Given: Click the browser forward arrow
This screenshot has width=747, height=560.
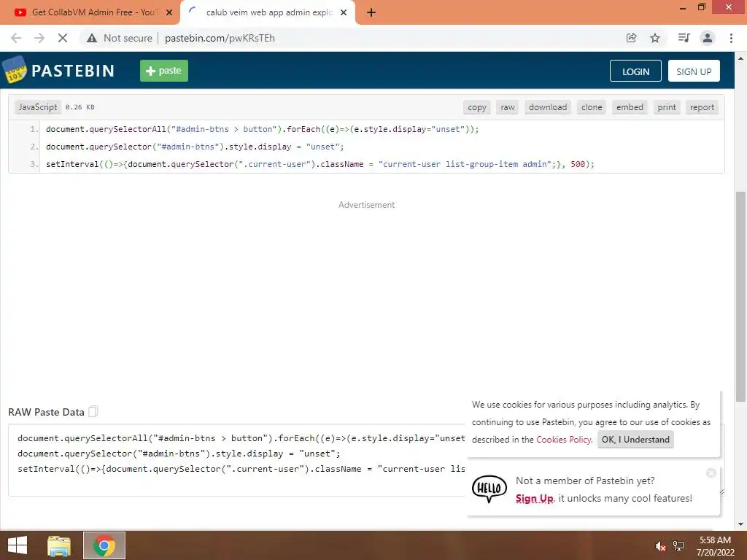Looking at the screenshot, I should 39,38.
